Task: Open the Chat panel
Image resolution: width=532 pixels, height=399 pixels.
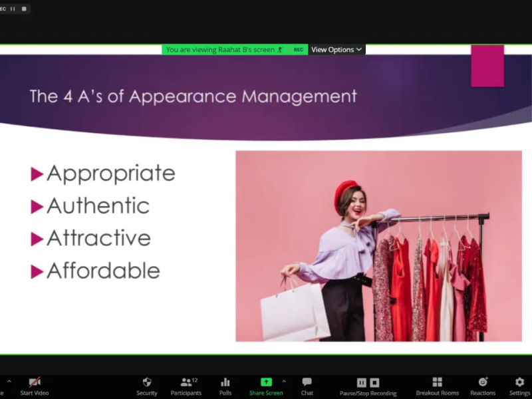Action: click(x=307, y=382)
